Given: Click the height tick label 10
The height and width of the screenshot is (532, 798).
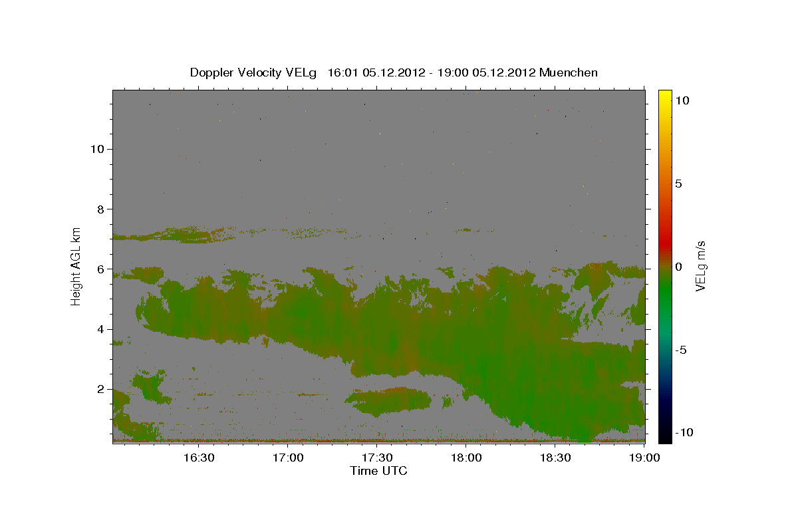Looking at the screenshot, I should [x=98, y=149].
